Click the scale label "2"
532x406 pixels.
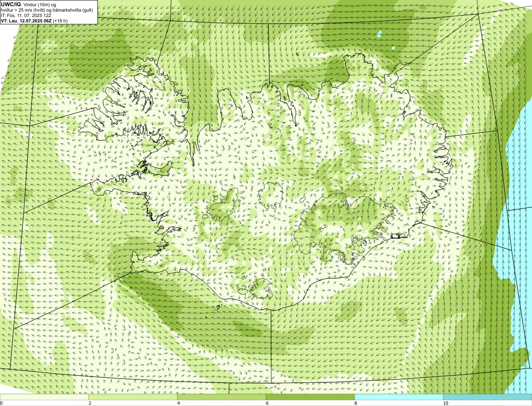[x=90, y=403]
